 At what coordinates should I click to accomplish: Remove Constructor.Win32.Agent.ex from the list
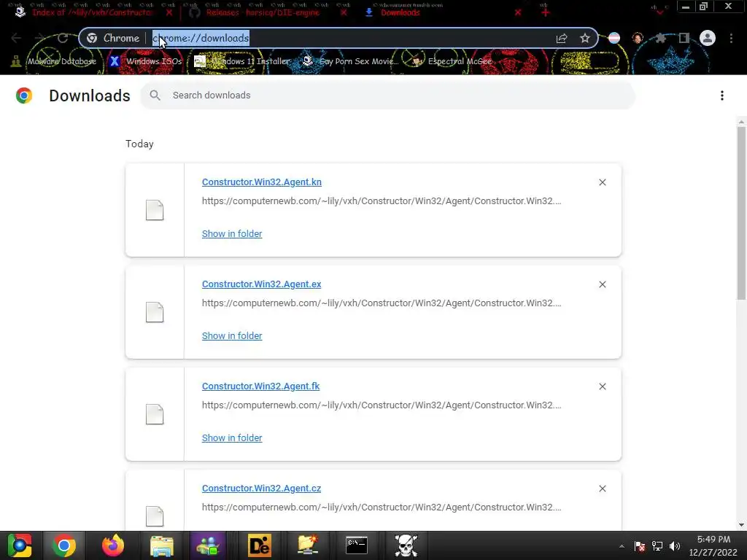coord(602,284)
